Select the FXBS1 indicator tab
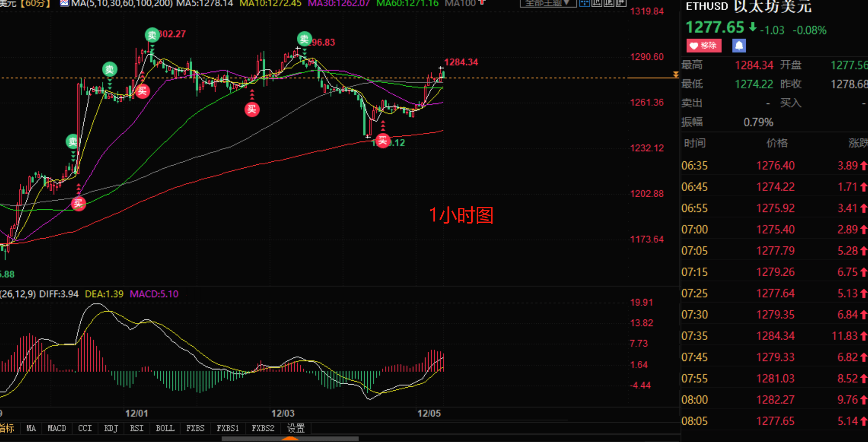 click(227, 428)
